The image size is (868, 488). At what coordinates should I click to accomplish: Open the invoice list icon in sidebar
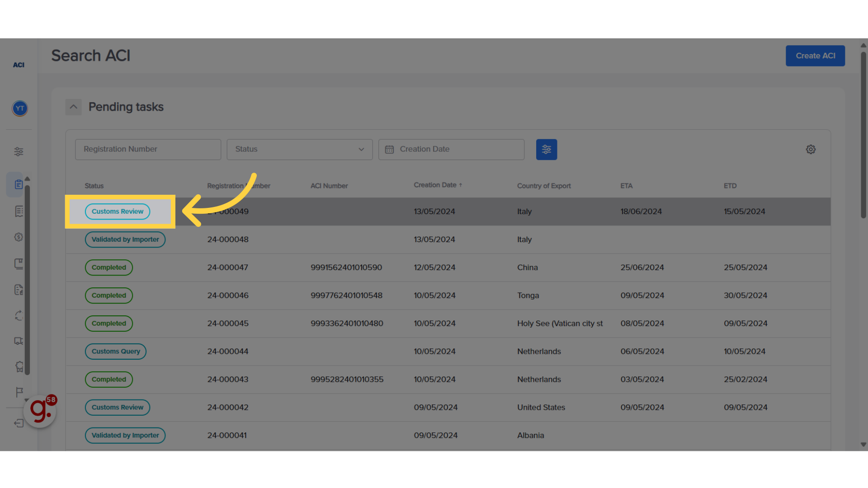[19, 211]
